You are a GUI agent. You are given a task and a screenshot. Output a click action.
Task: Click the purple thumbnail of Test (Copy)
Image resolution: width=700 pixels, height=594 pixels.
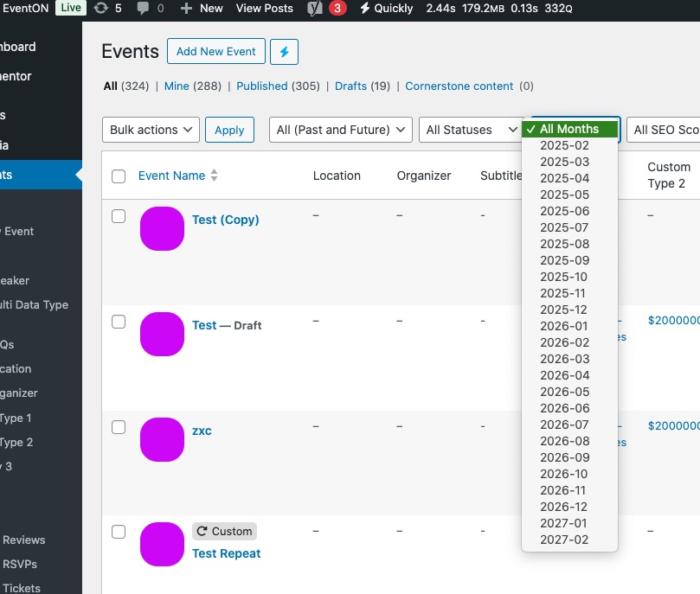click(162, 229)
